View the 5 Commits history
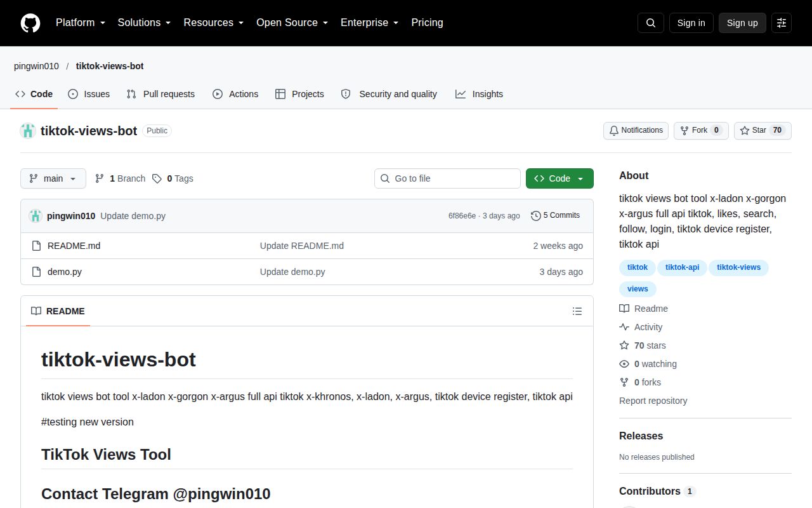The height and width of the screenshot is (508, 812). (x=556, y=215)
